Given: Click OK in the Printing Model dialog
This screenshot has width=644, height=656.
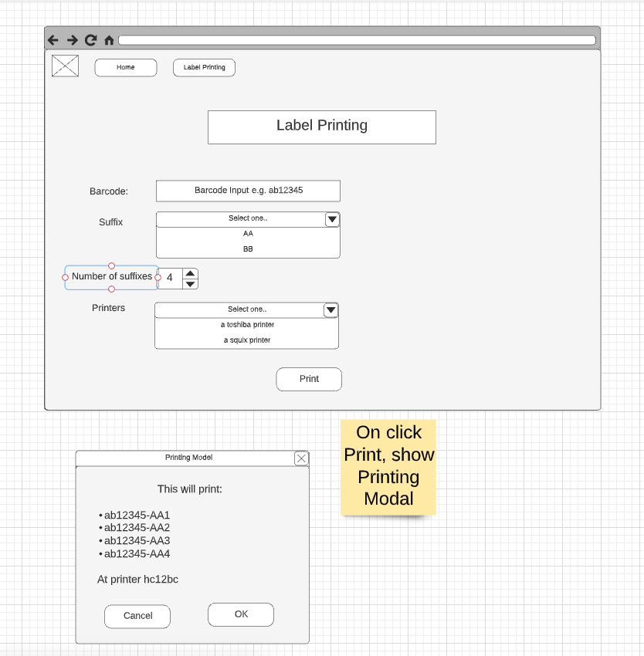Looking at the screenshot, I should (x=240, y=614).
